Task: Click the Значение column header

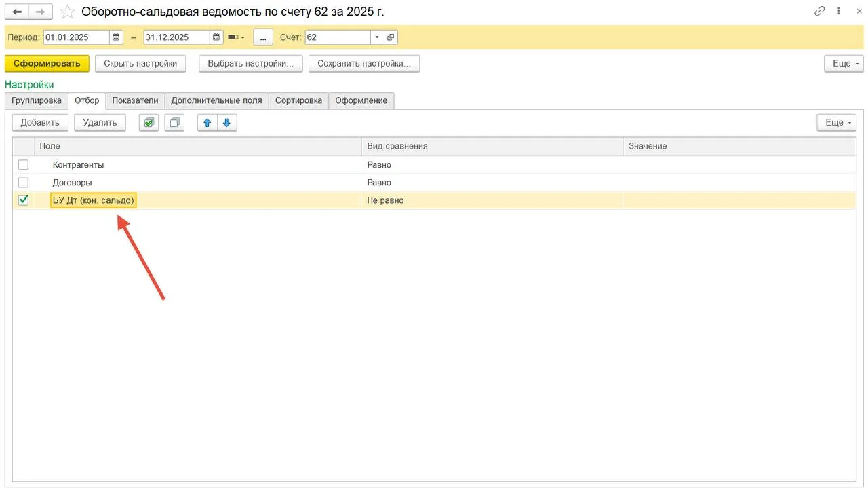Action: point(739,146)
